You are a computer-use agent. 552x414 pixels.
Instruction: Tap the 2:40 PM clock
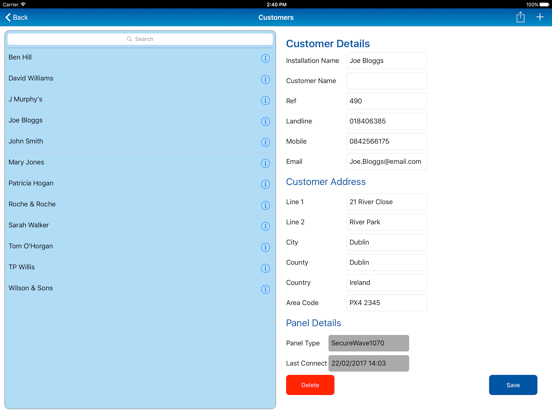tap(276, 5)
